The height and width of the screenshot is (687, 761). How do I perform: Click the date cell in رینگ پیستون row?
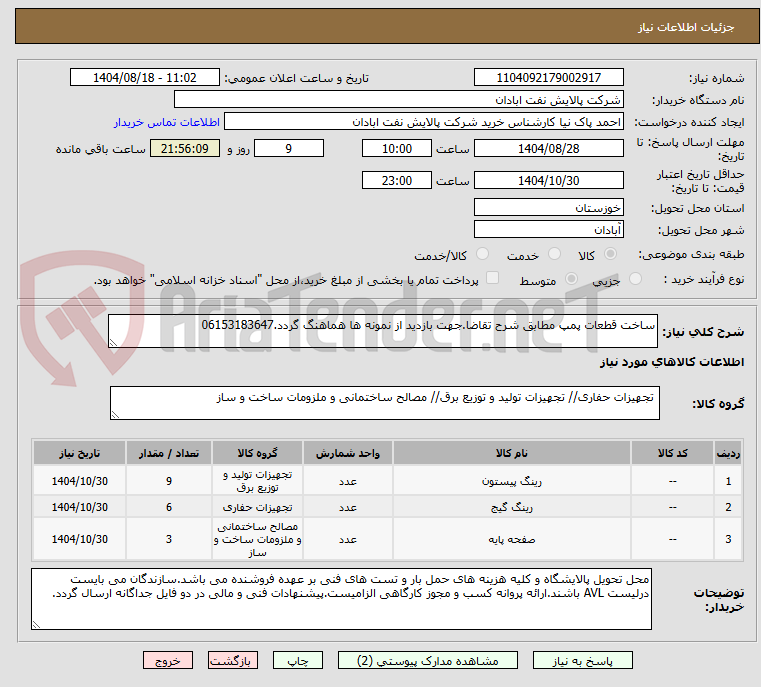[80, 481]
